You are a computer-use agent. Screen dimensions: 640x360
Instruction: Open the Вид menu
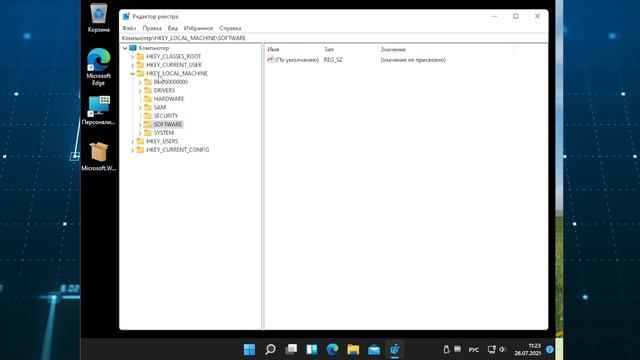coord(173,28)
